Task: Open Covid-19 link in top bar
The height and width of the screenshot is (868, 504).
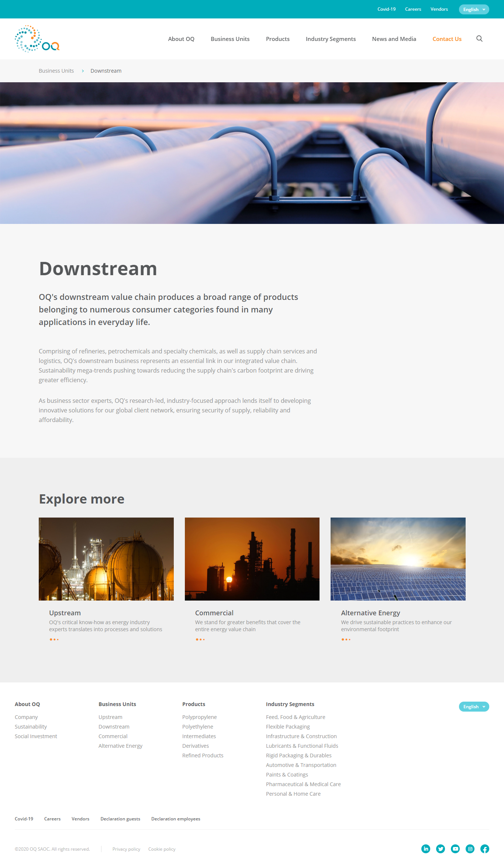Action: pos(386,9)
